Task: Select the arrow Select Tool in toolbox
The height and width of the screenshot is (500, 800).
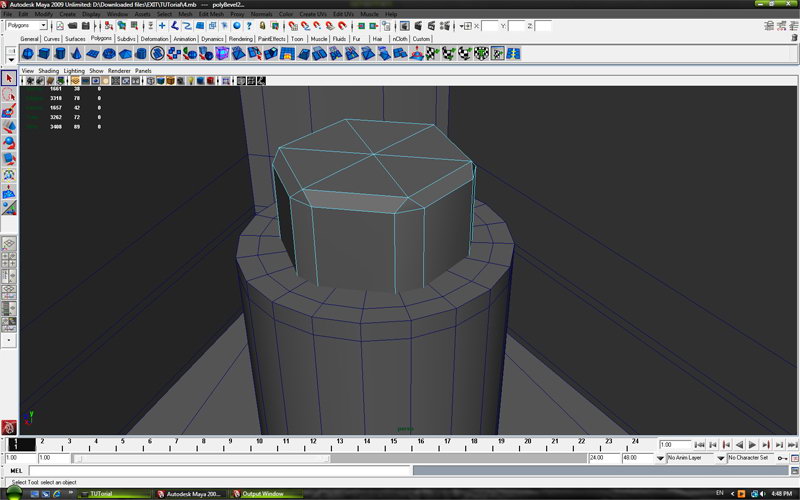Action: point(9,79)
